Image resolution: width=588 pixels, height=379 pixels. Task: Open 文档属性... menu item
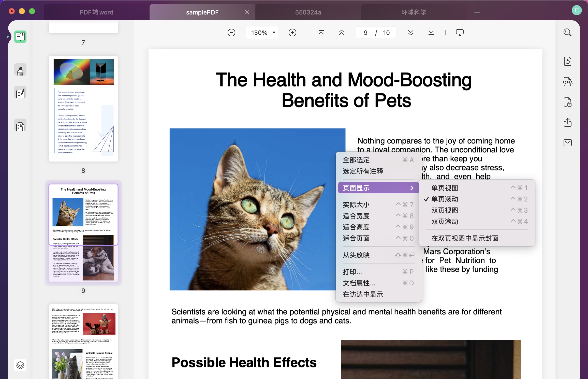378,283
